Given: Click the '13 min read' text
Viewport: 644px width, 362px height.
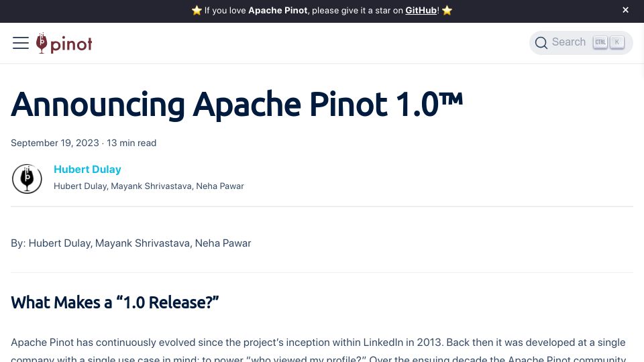Looking at the screenshot, I should pyautogui.click(x=131, y=143).
